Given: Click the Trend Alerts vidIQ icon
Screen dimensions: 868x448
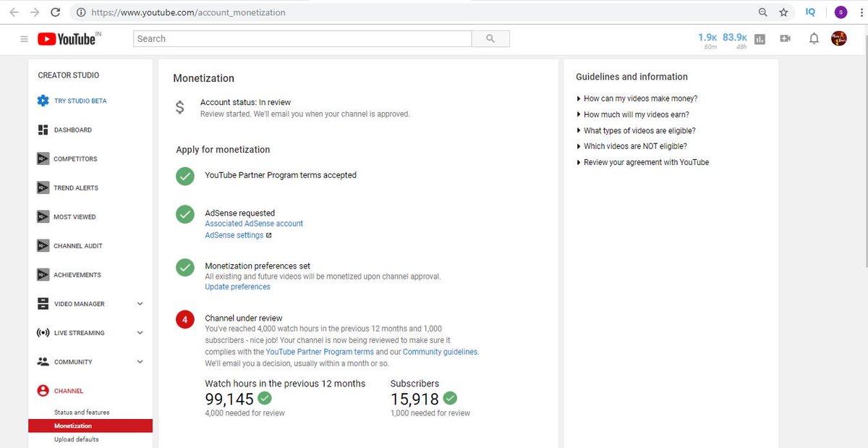Looking at the screenshot, I should pos(43,187).
